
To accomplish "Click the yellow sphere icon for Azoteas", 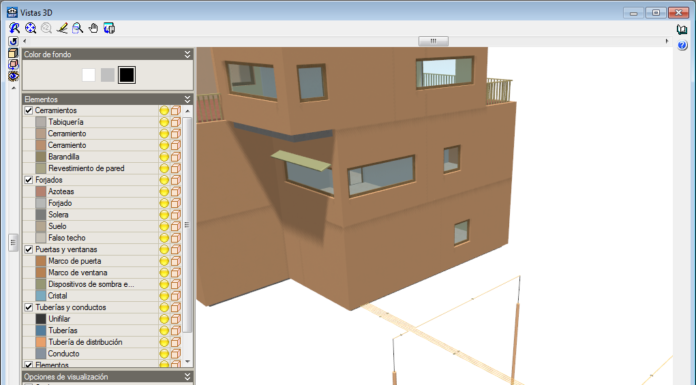I will (x=164, y=191).
